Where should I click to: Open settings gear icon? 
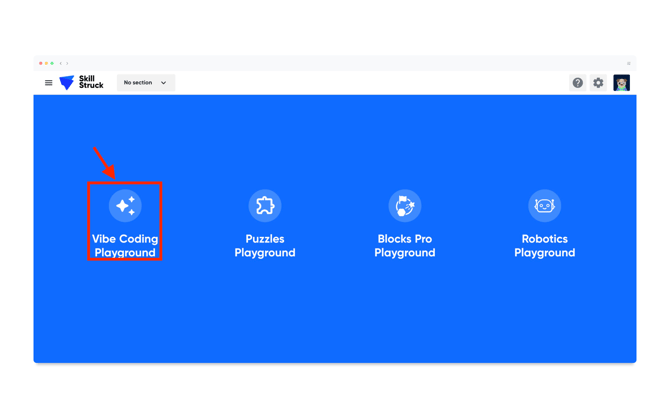point(598,82)
